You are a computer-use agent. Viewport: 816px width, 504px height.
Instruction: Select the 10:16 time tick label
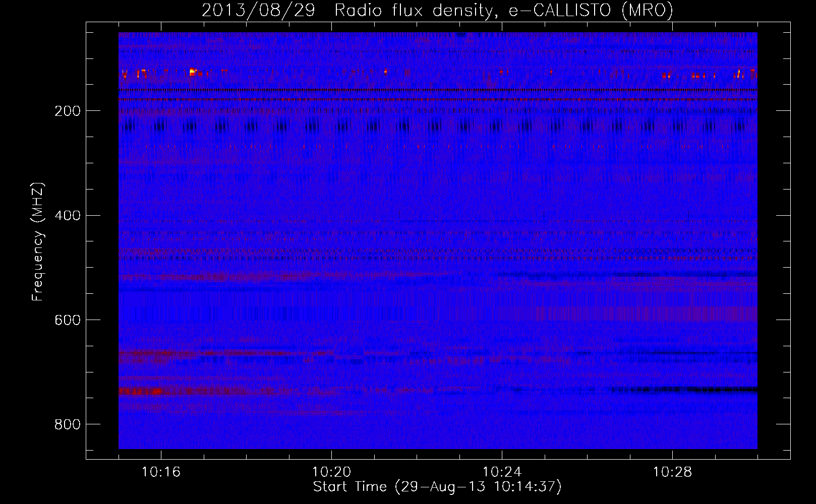(161, 472)
